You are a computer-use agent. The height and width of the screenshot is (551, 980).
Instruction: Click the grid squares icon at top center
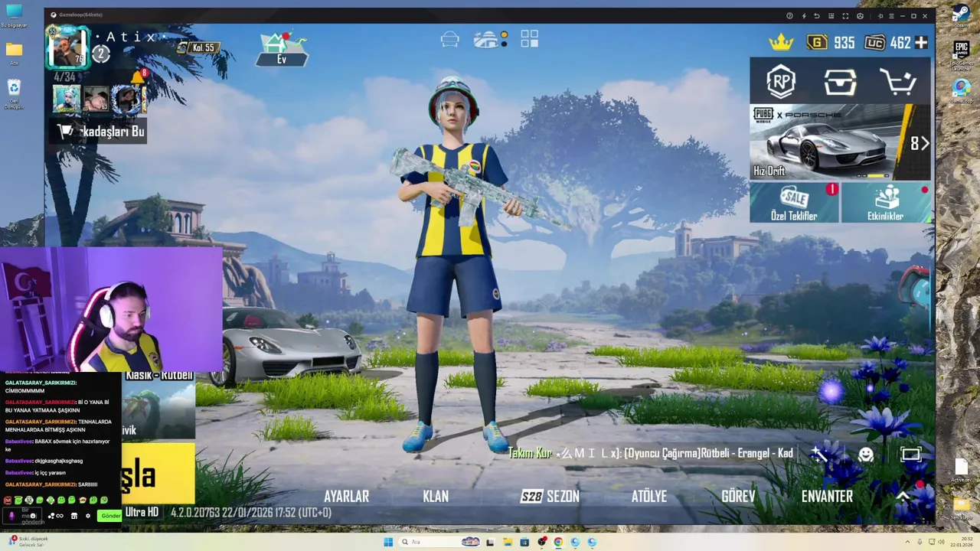[x=529, y=38]
